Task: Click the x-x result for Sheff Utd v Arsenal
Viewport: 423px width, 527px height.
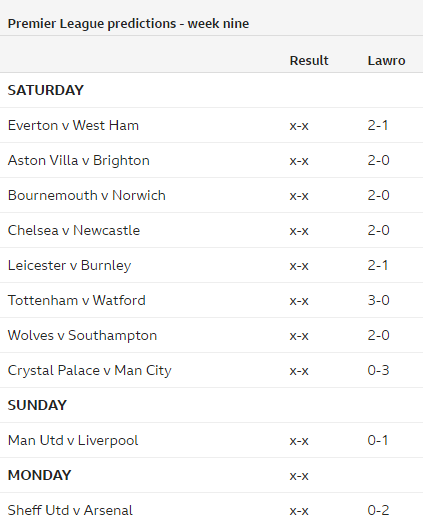Action: pos(299,511)
